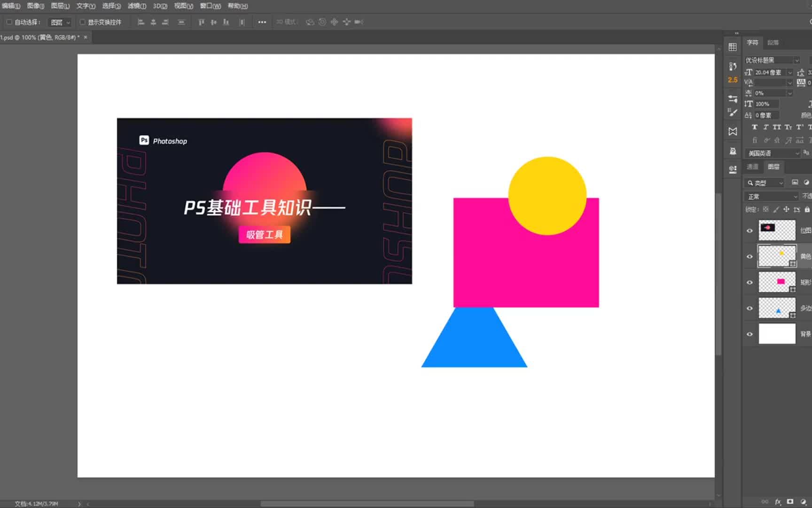The image size is (812, 508).
Task: Open the 0% character scale dropdown
Action: coord(773,93)
